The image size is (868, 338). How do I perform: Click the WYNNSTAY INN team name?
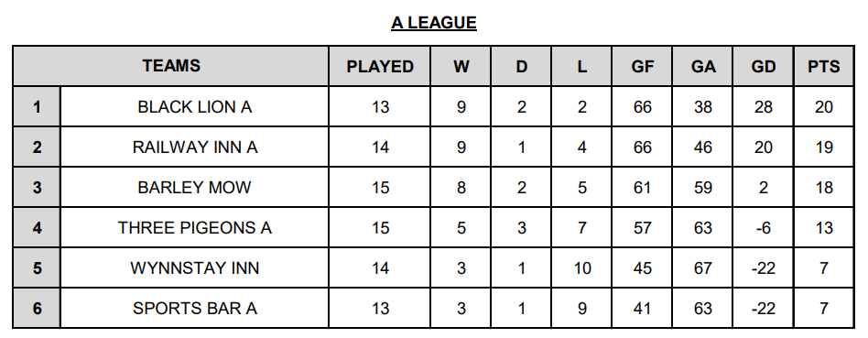click(194, 268)
